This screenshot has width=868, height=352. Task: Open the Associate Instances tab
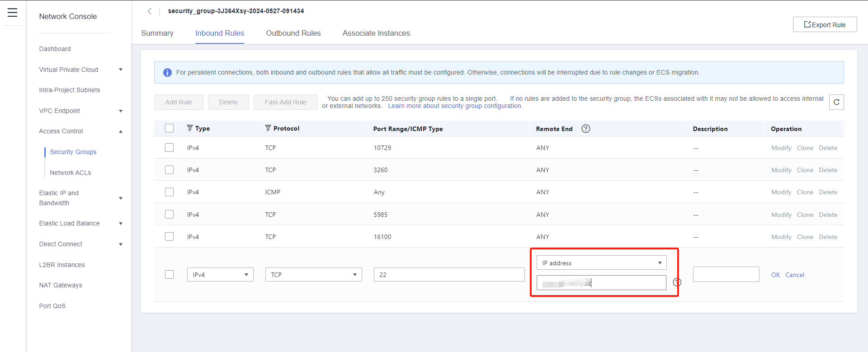pos(376,33)
